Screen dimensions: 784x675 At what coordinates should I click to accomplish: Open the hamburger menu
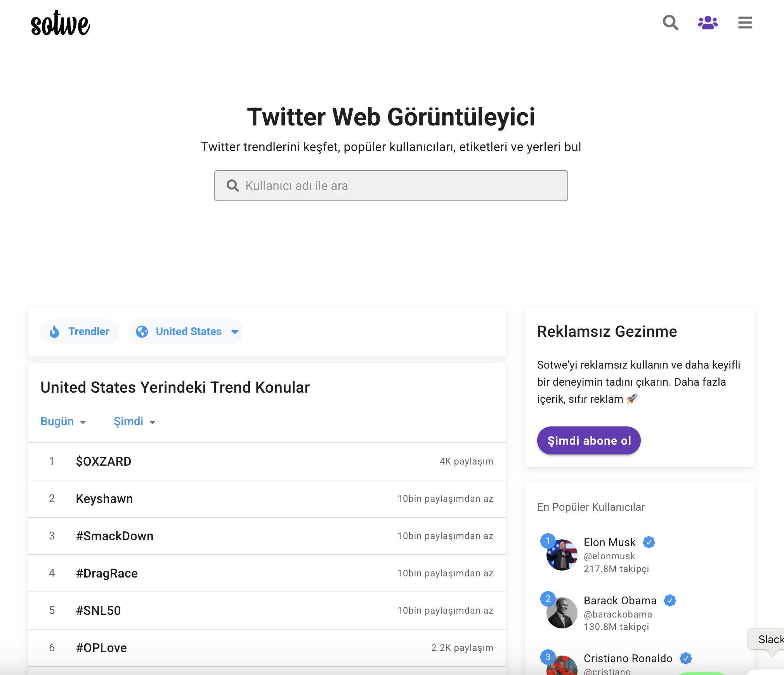pyautogui.click(x=745, y=23)
